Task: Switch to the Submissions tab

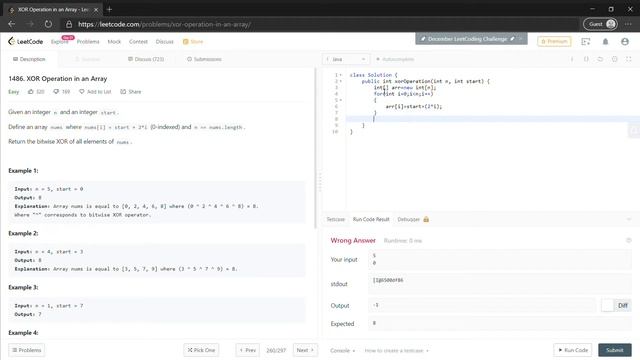Action: click(204, 59)
